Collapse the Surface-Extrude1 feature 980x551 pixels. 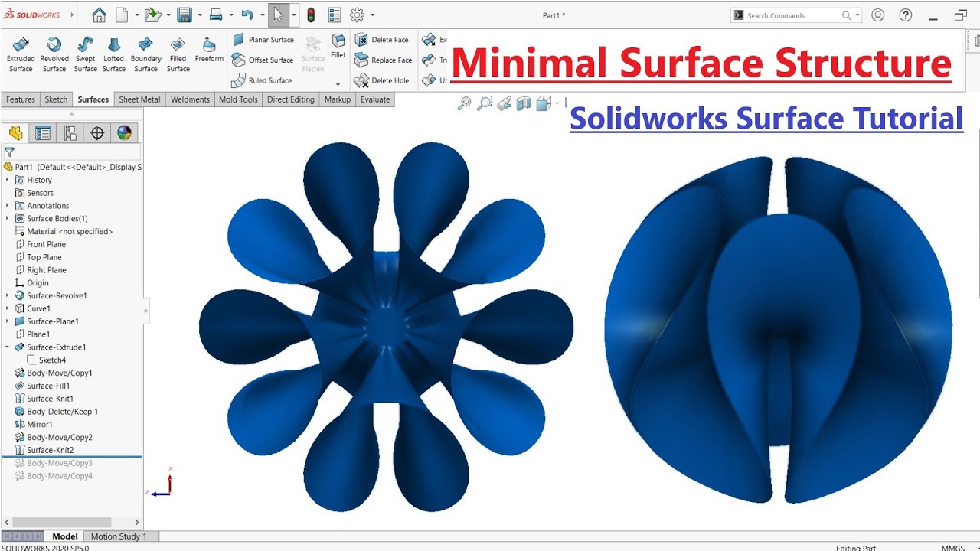[x=8, y=347]
